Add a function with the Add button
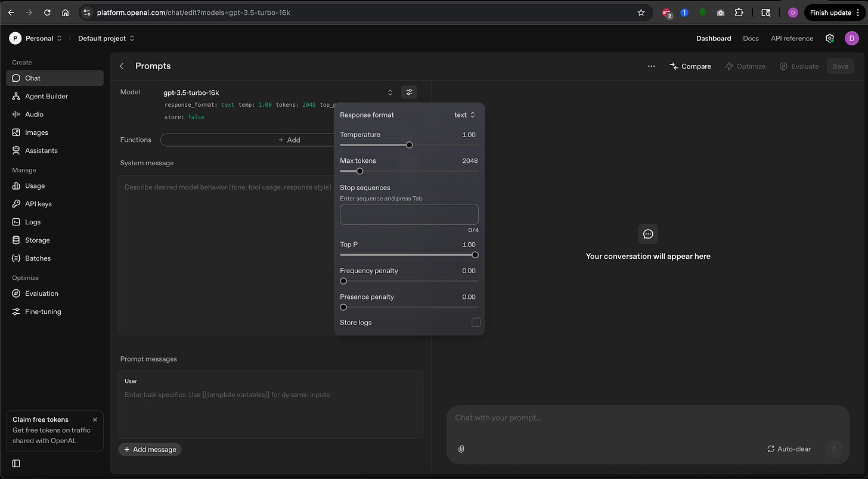The image size is (868, 479). tap(289, 140)
